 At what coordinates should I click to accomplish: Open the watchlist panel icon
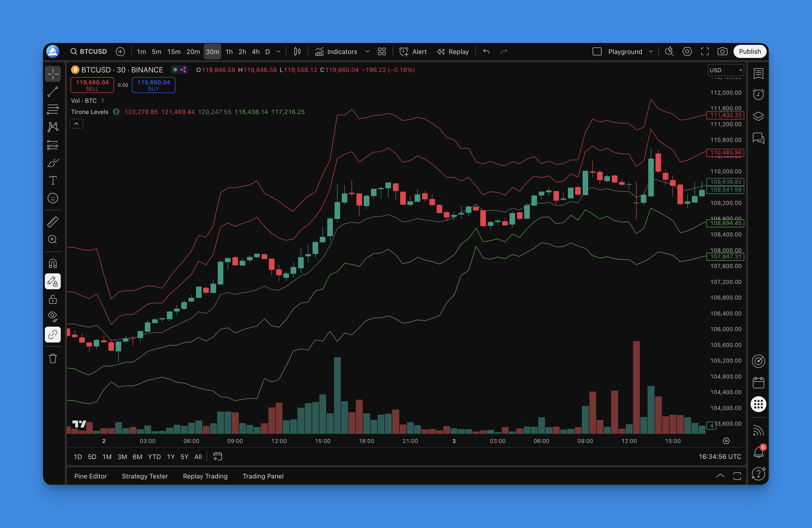pyautogui.click(x=758, y=73)
